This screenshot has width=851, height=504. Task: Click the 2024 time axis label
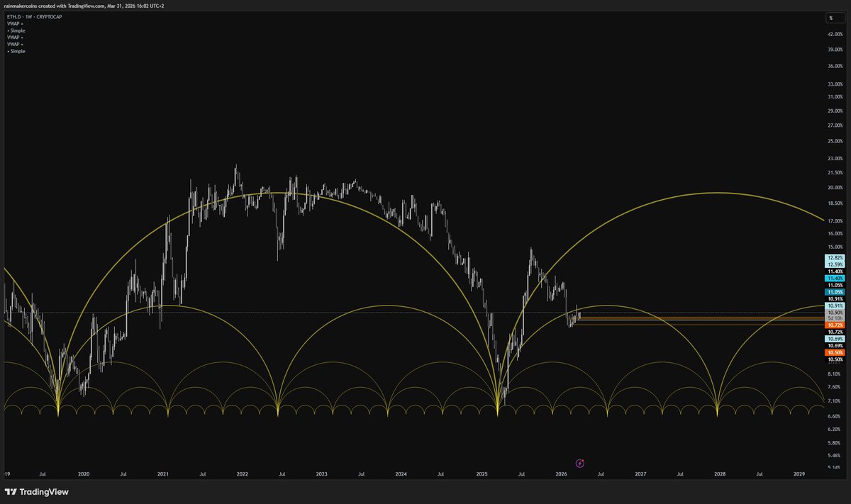[401, 474]
